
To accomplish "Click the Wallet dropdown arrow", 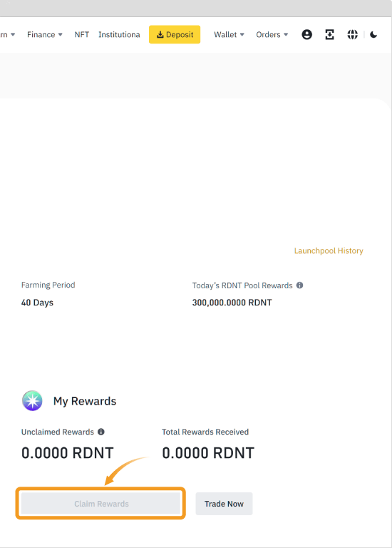I will (242, 34).
